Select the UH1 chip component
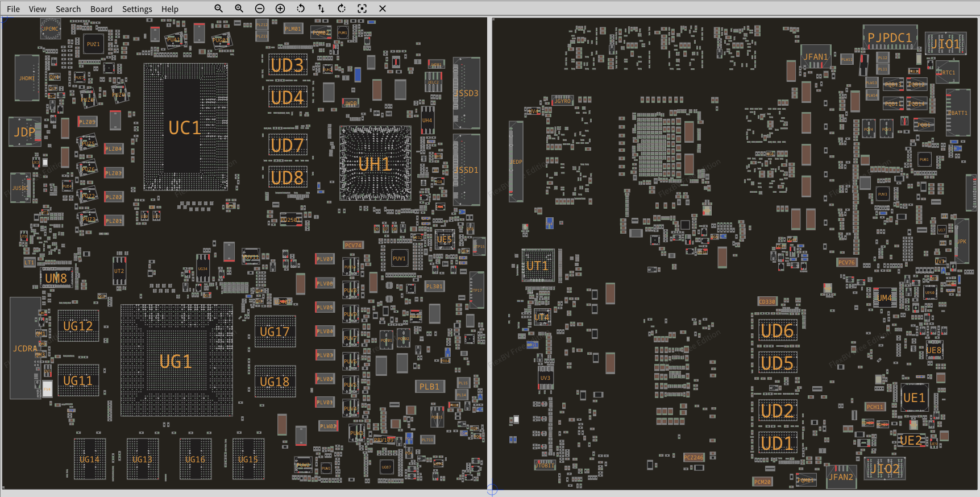This screenshot has height=497, width=980. click(375, 164)
